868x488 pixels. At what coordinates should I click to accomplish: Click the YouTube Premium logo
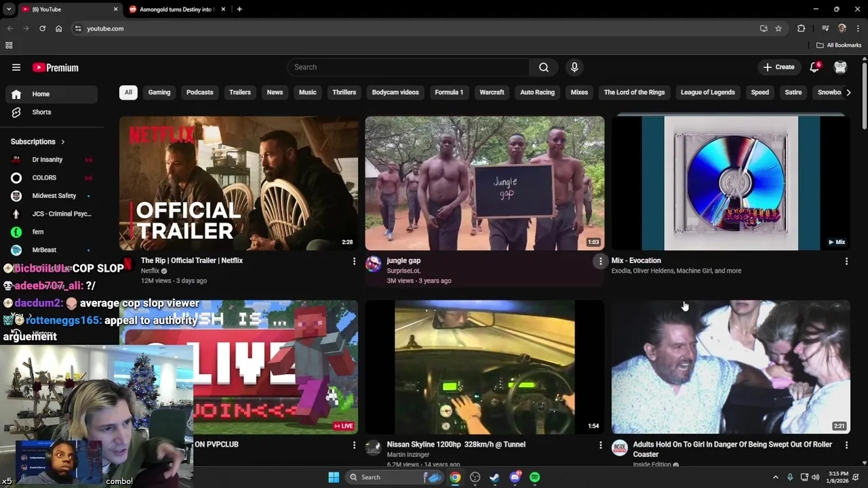click(x=56, y=68)
